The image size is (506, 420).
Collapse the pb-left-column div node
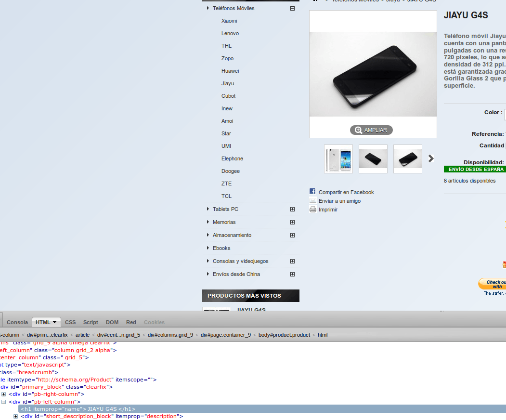click(x=3, y=402)
